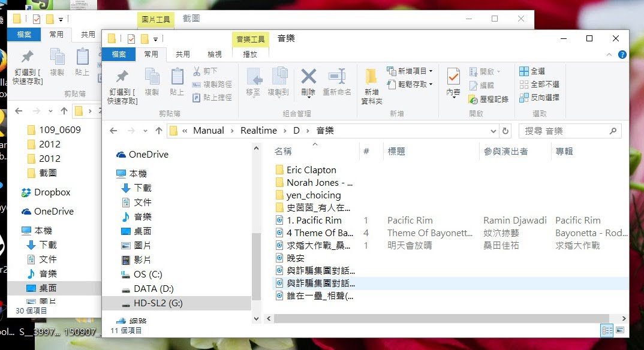Click the 刪除 delete X icon
The height and width of the screenshot is (350, 644).
pyautogui.click(x=308, y=76)
